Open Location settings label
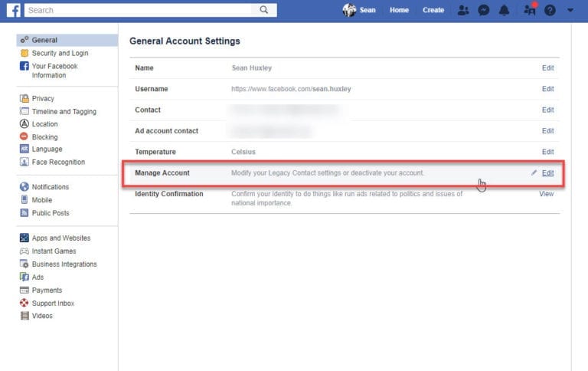 [x=45, y=124]
